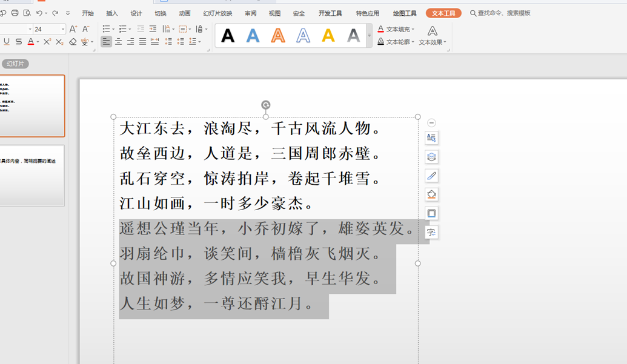
Task: Expand the font color dropdown arrow
Action: pos(38,42)
